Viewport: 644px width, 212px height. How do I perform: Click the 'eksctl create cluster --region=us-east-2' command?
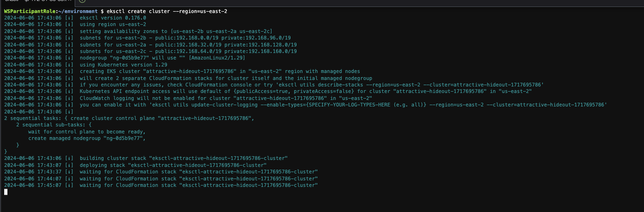click(x=167, y=11)
